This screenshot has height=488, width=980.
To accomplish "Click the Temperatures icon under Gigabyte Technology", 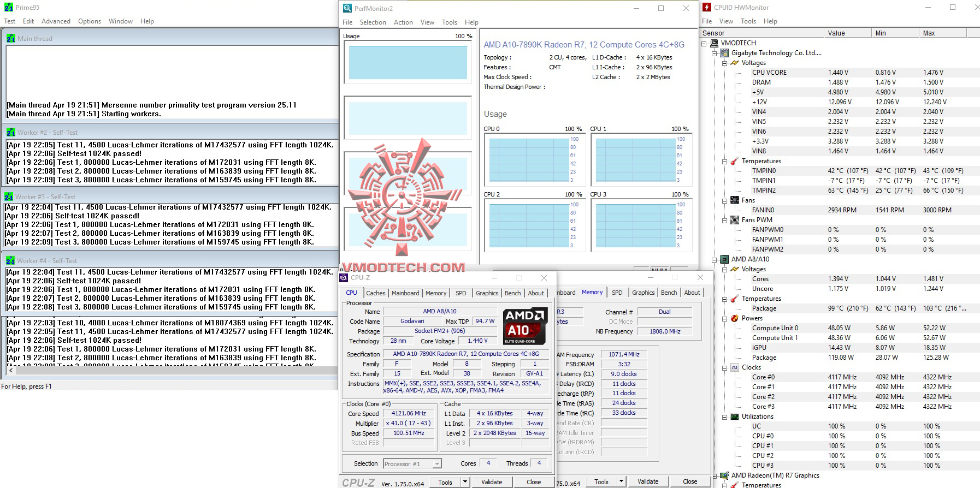I will [x=735, y=161].
